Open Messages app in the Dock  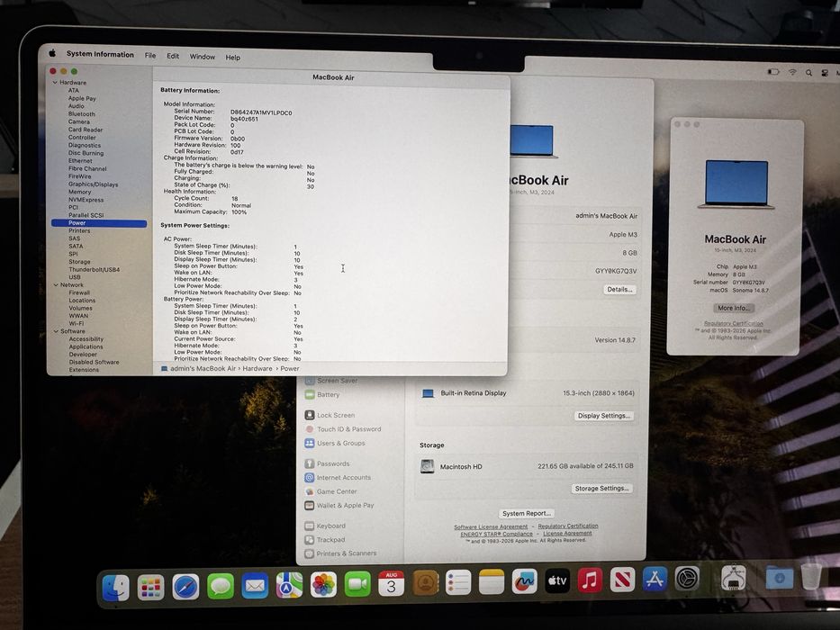pos(221,586)
